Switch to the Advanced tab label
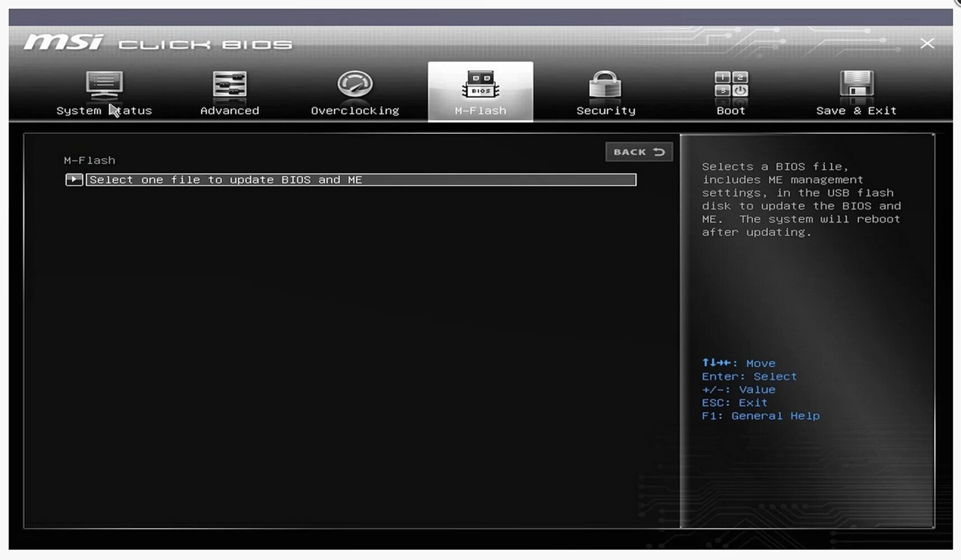Image resolution: width=961 pixels, height=560 pixels. 230,111
